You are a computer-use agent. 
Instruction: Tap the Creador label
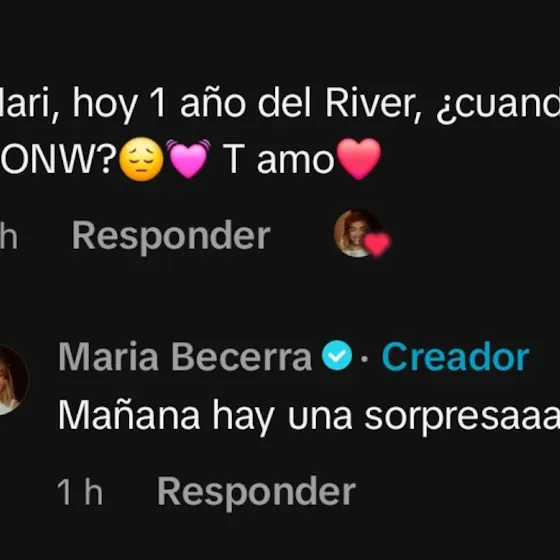point(455,357)
